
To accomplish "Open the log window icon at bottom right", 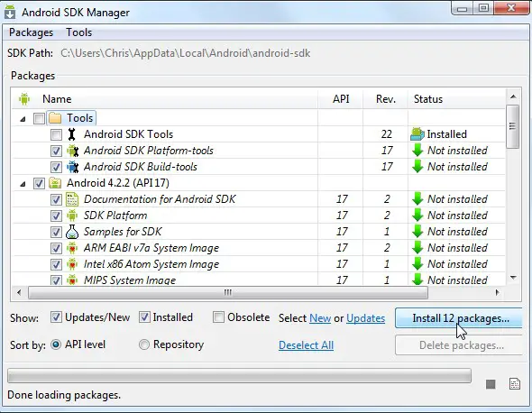I will [515, 384].
